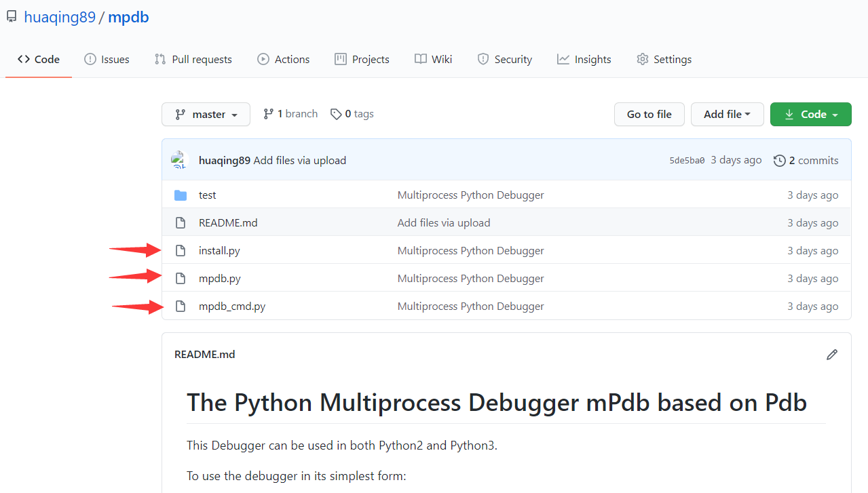Open the Projects tab

click(362, 59)
